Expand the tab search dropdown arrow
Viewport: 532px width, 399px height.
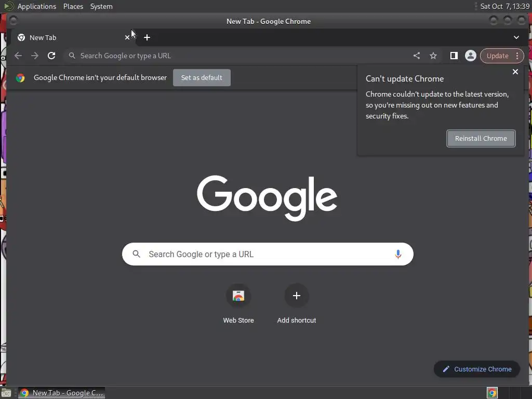[x=516, y=37]
